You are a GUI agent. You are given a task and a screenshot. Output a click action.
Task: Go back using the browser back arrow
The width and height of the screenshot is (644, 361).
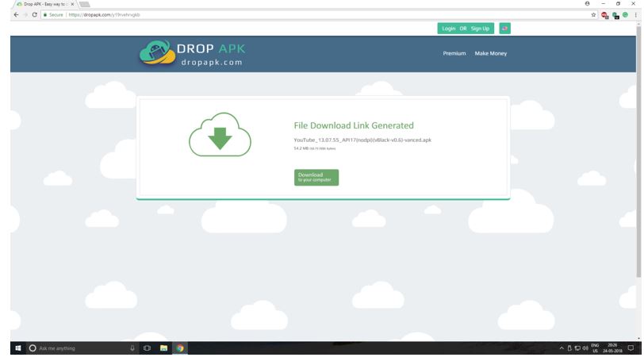tap(16, 15)
